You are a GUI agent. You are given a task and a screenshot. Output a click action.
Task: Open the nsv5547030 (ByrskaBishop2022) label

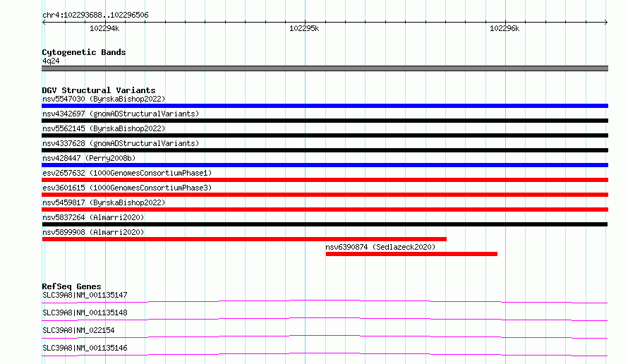104,99
